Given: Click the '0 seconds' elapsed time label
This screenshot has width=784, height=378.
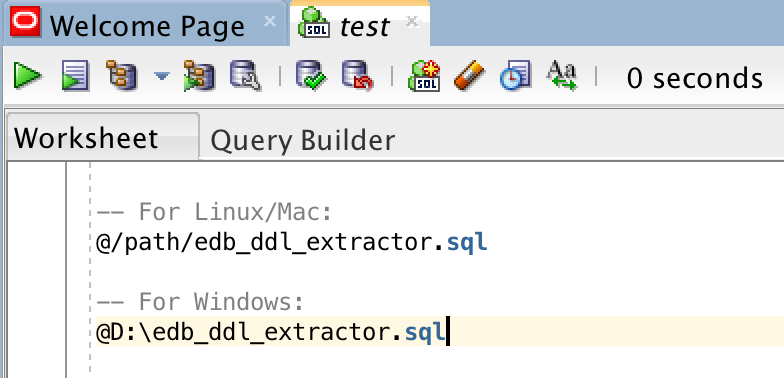Looking at the screenshot, I should 694,78.
